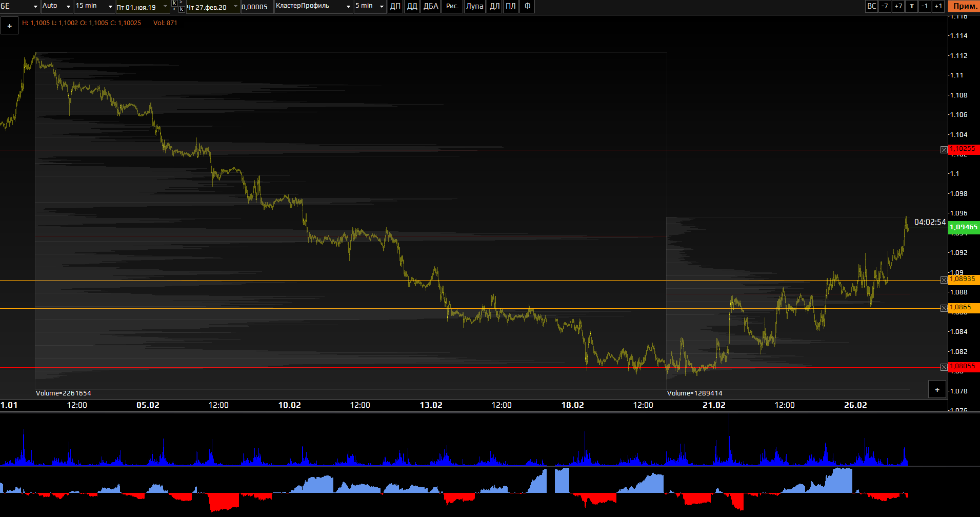Shift range forward with +1 button
980x517 pixels.
point(938,6)
